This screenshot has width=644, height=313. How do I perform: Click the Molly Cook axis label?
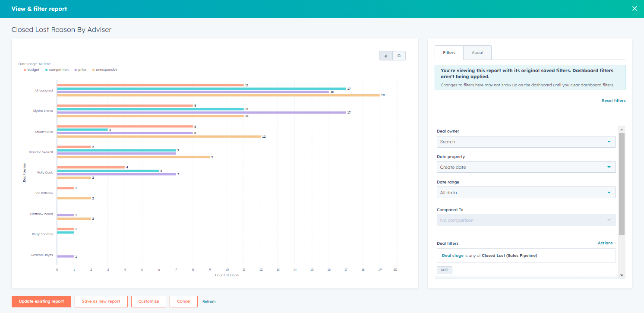point(44,173)
